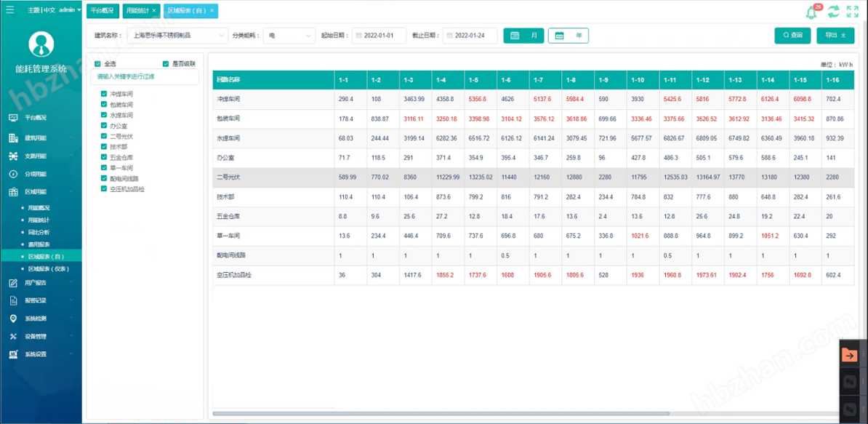Select 用能统计 in sidebar submenu
The width and height of the screenshot is (868, 424).
39,220
